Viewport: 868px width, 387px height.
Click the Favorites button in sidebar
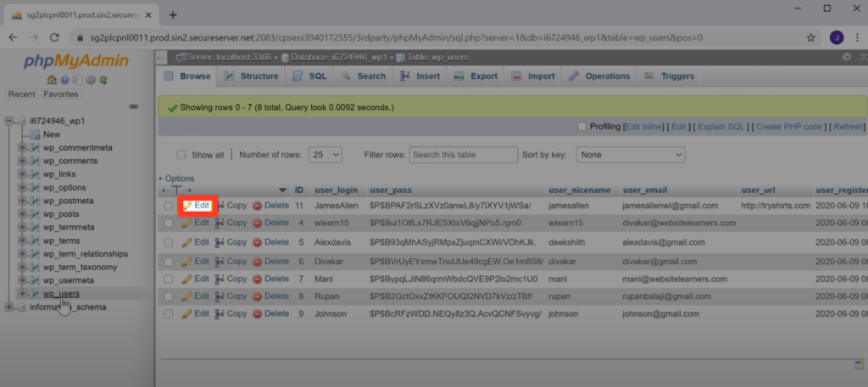[x=61, y=94]
